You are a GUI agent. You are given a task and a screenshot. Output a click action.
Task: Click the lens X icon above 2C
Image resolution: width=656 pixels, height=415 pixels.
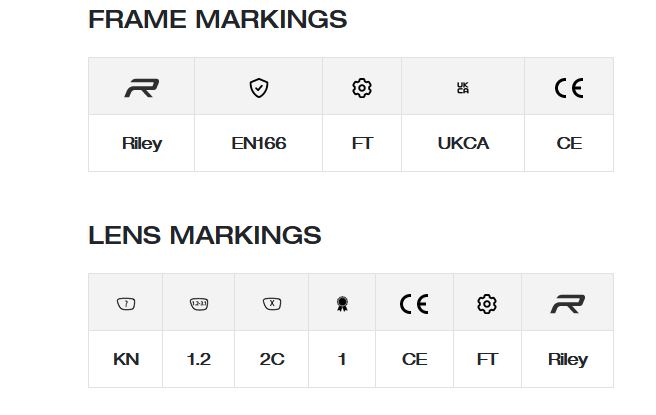click(272, 303)
